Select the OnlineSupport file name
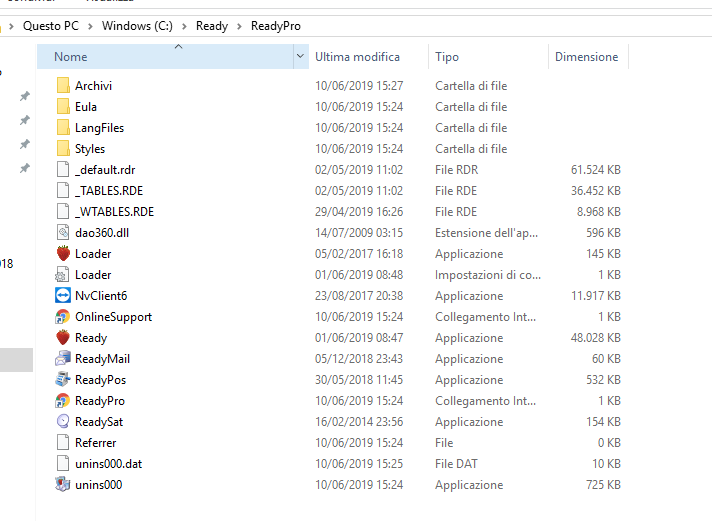This screenshot has width=712, height=521. tap(114, 317)
